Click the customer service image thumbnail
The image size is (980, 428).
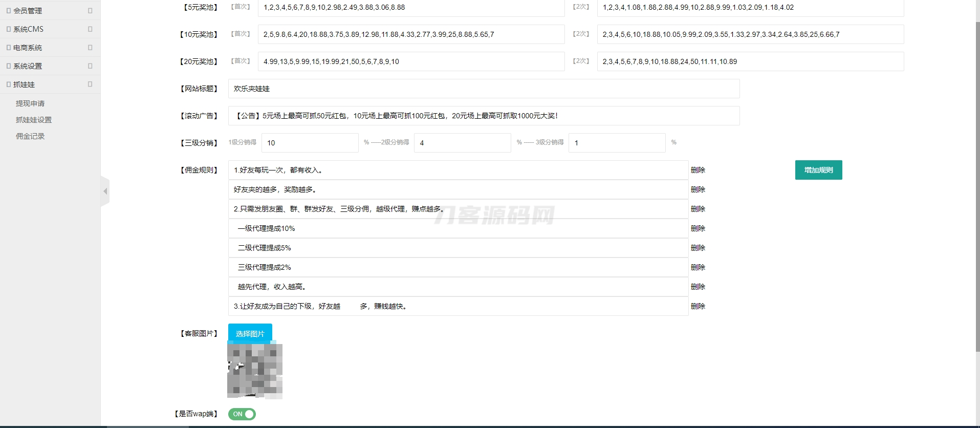click(x=255, y=371)
